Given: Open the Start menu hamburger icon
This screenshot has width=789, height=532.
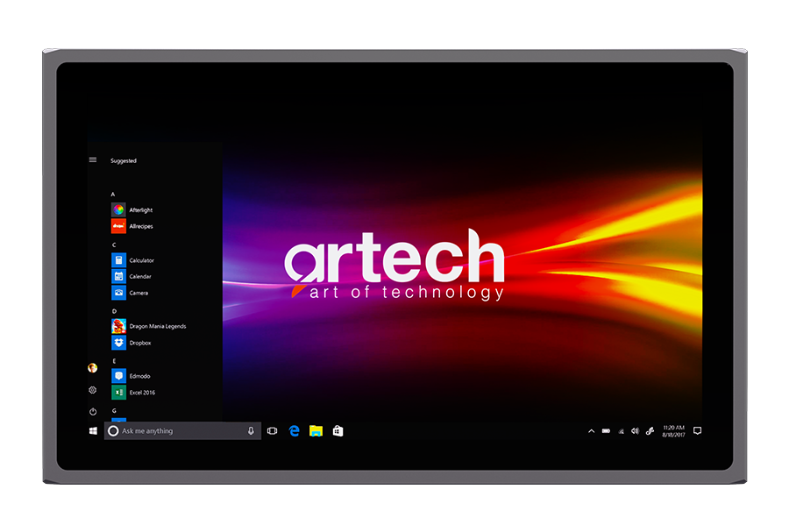Looking at the screenshot, I should pyautogui.click(x=93, y=160).
